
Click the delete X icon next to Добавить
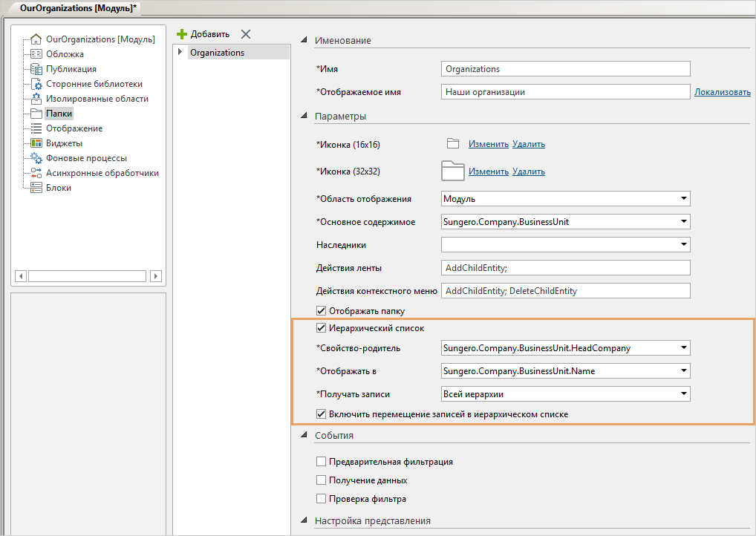[x=246, y=34]
